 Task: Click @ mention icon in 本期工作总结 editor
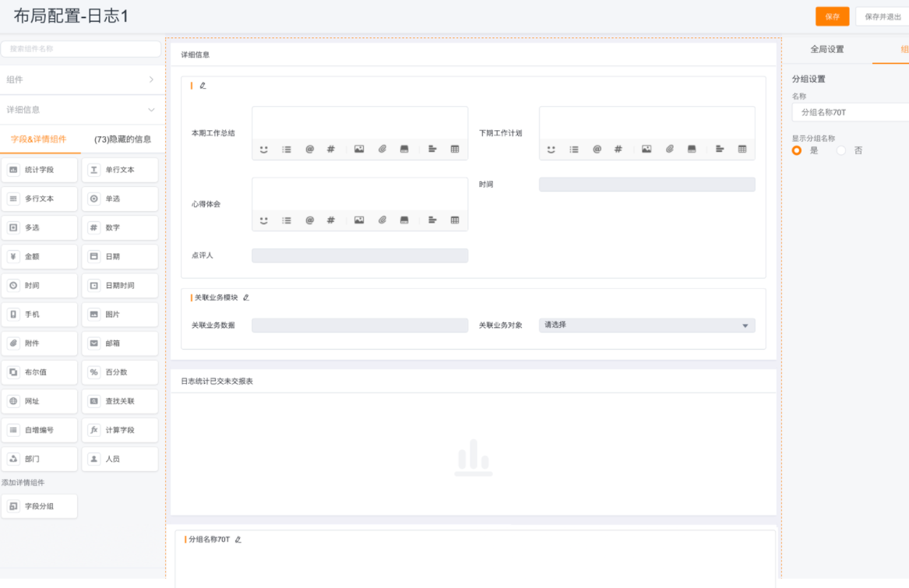point(309,149)
